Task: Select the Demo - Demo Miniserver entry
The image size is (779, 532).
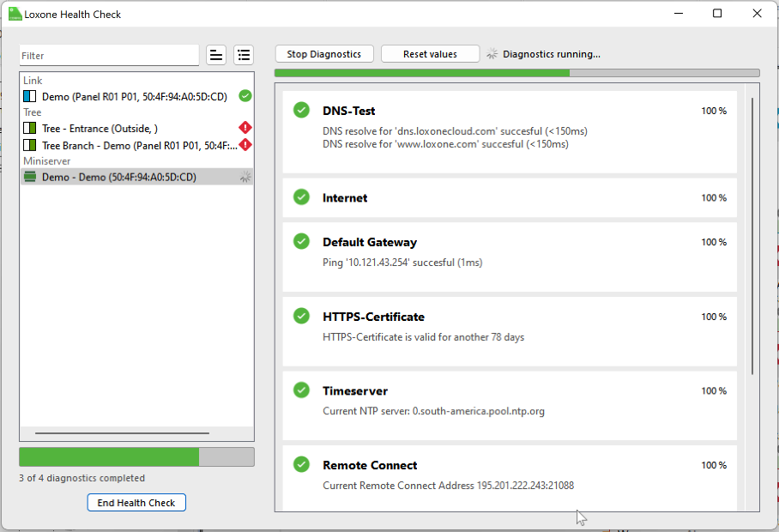Action: pos(118,178)
